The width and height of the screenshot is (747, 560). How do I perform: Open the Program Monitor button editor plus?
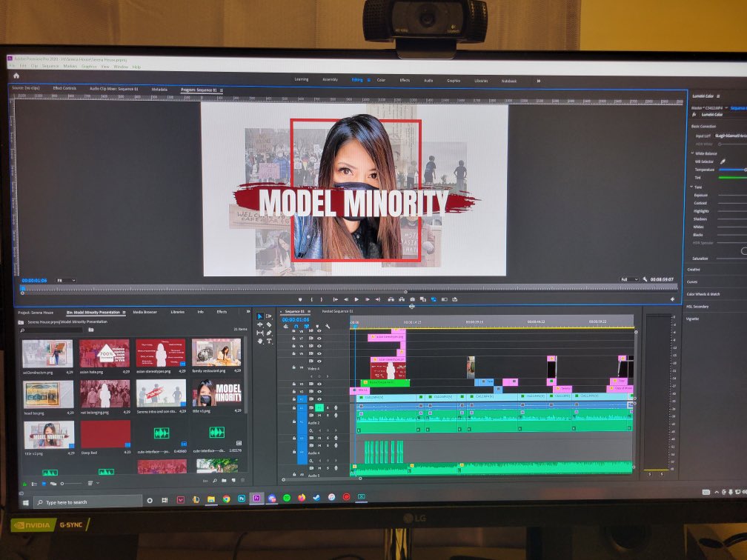click(x=672, y=299)
